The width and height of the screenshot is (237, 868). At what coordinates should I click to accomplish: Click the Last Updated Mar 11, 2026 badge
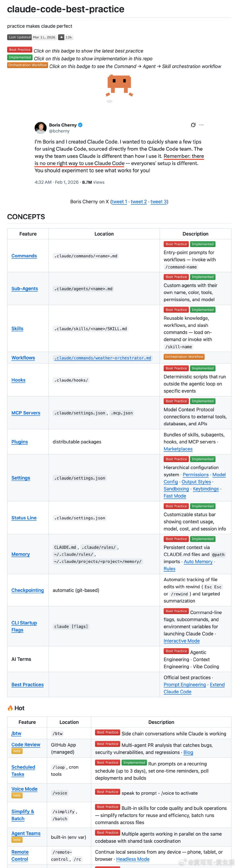click(x=32, y=38)
